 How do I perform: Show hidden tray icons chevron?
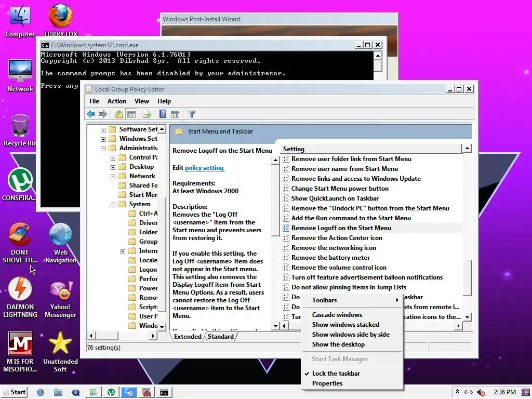[457, 392]
